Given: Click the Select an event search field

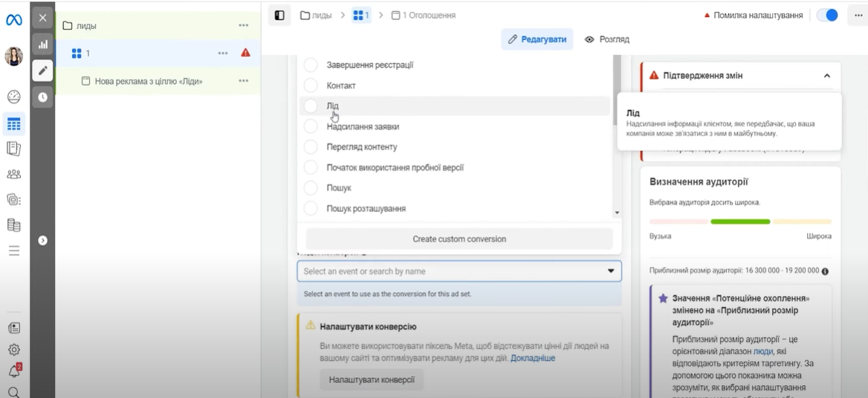Looking at the screenshot, I should pos(459,271).
